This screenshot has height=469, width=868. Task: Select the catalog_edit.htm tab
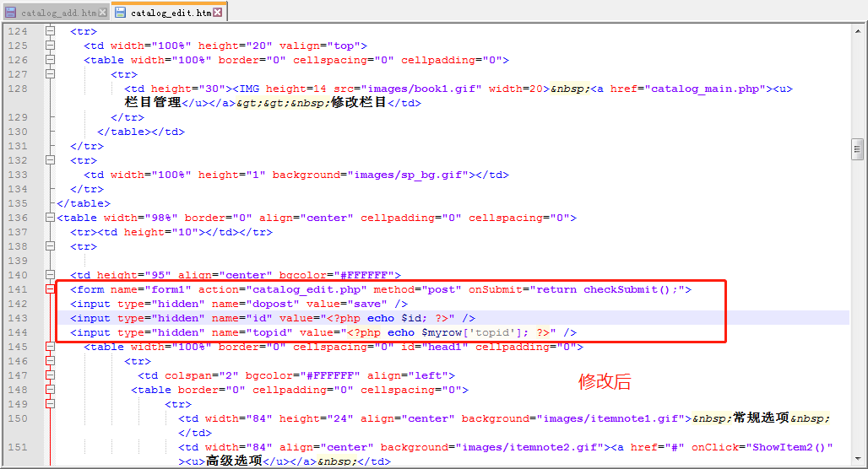pyautogui.click(x=169, y=13)
